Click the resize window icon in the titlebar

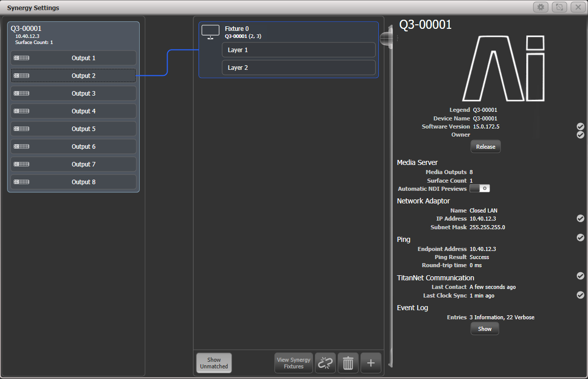click(x=560, y=7)
